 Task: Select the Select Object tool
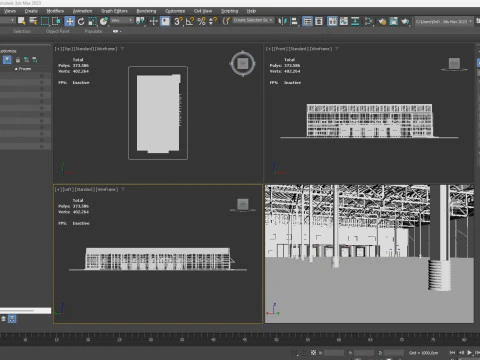22,21
